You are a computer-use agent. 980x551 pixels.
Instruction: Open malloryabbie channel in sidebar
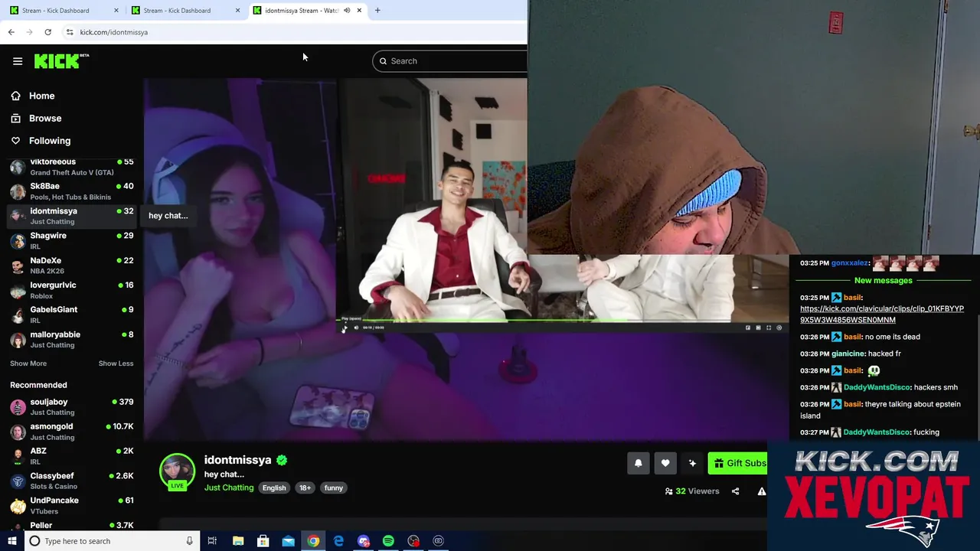click(72, 339)
